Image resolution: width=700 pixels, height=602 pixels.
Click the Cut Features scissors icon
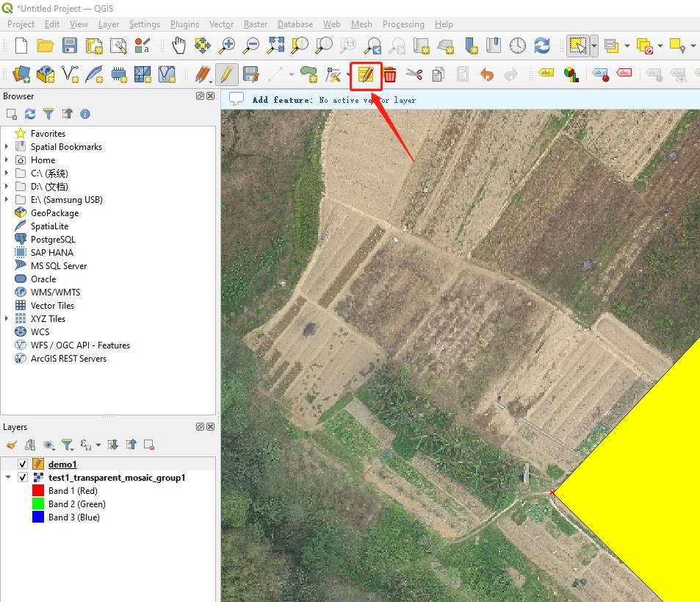coord(414,74)
